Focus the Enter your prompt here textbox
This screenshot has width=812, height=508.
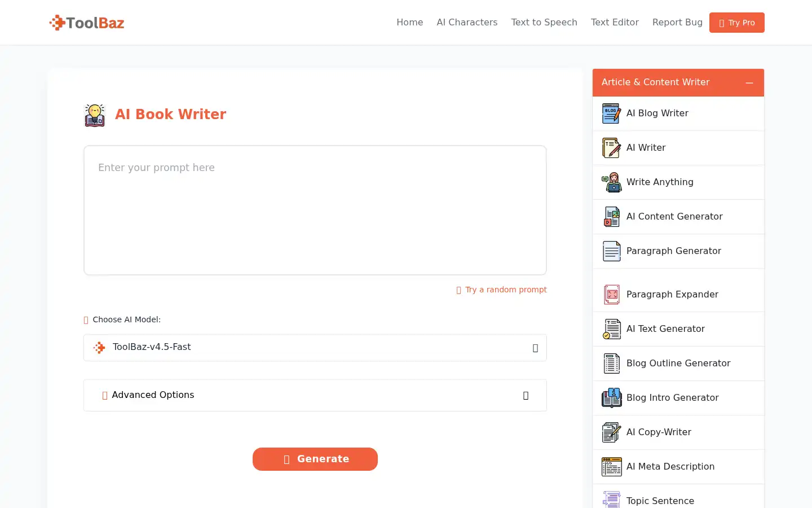315,211
